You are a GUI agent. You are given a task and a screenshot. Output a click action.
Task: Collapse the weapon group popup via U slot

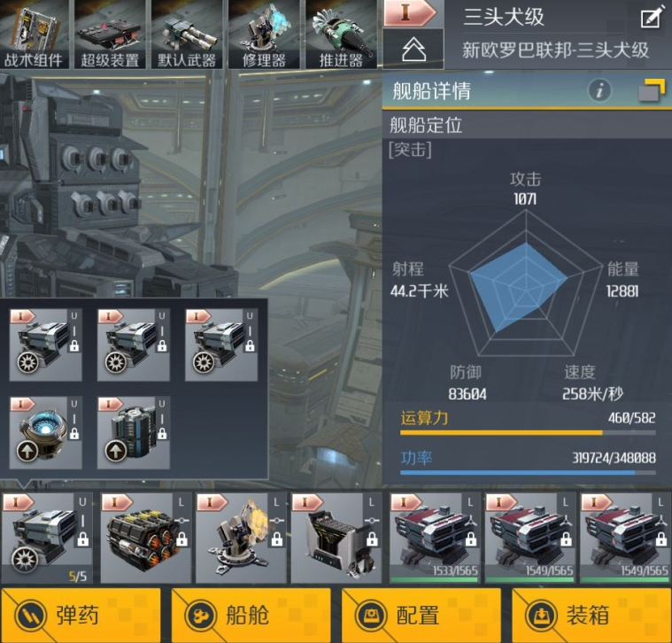point(47,538)
